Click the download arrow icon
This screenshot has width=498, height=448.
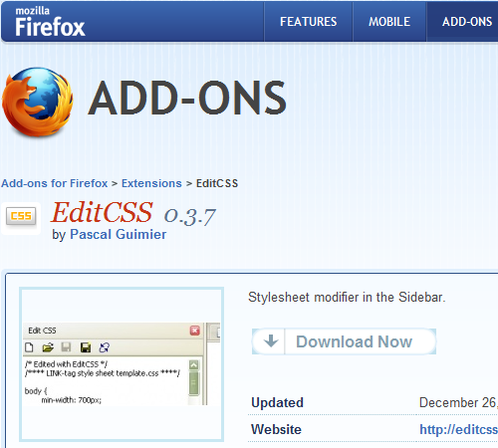(271, 340)
